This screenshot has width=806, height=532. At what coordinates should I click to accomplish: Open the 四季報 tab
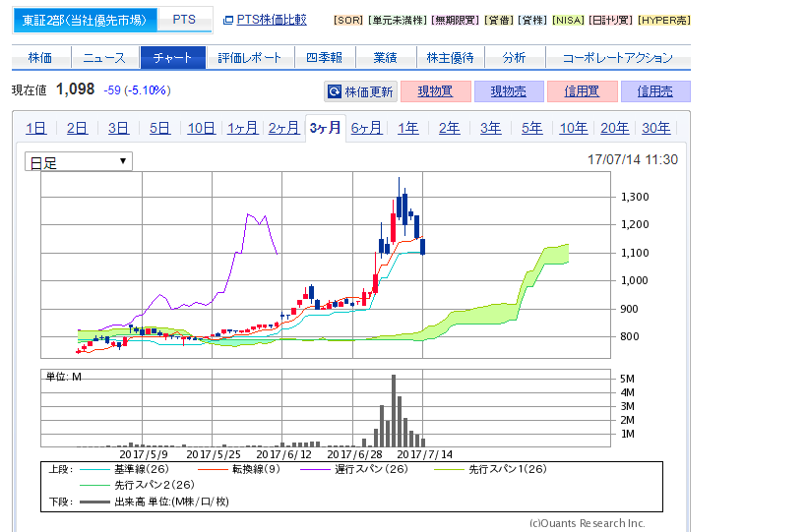(x=325, y=57)
